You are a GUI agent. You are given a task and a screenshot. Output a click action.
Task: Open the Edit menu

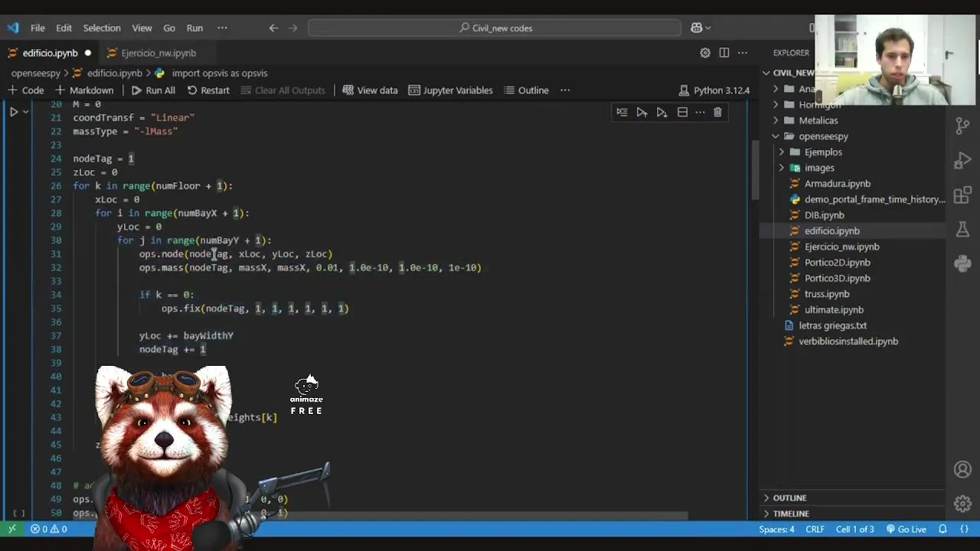64,28
